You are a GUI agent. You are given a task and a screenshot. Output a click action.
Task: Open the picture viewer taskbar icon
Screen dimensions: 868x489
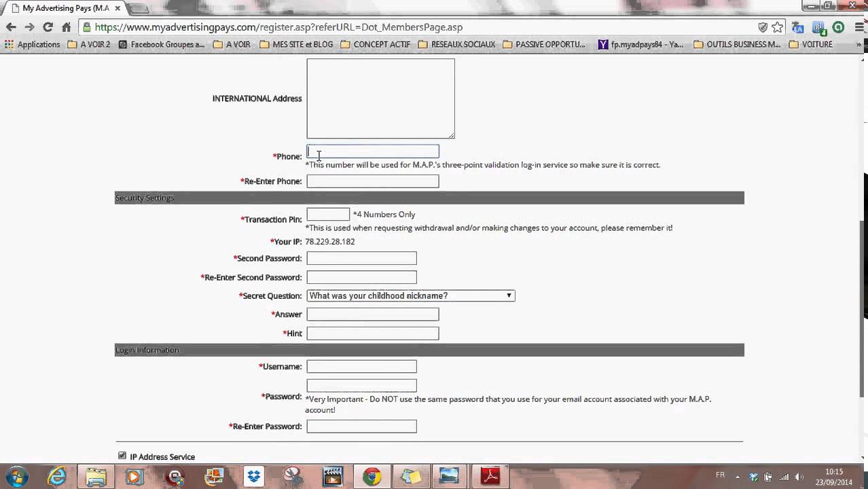point(450,476)
